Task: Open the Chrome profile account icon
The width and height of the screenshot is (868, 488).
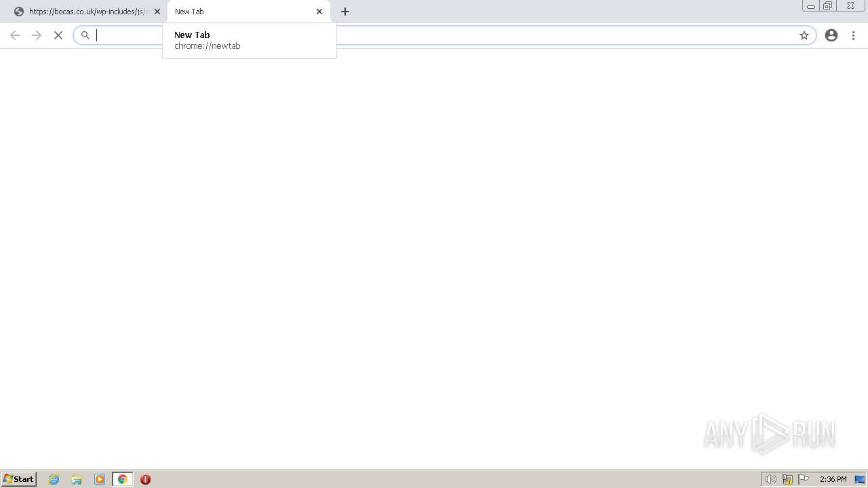Action: (831, 35)
